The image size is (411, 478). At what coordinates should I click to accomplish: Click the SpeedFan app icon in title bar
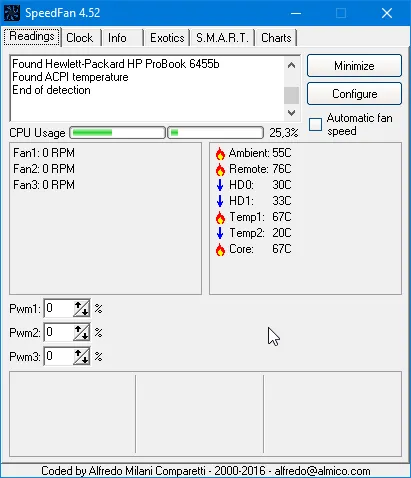pos(12,13)
